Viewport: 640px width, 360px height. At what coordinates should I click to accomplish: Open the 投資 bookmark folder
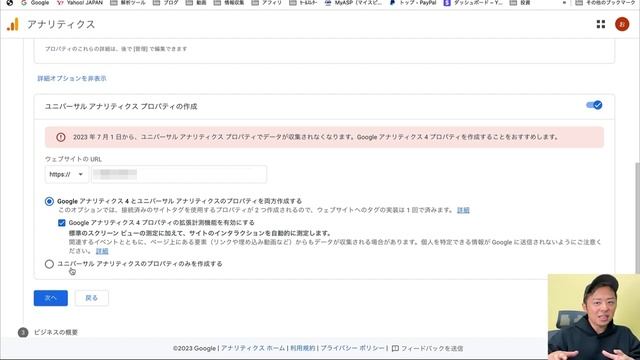click(x=520, y=2)
